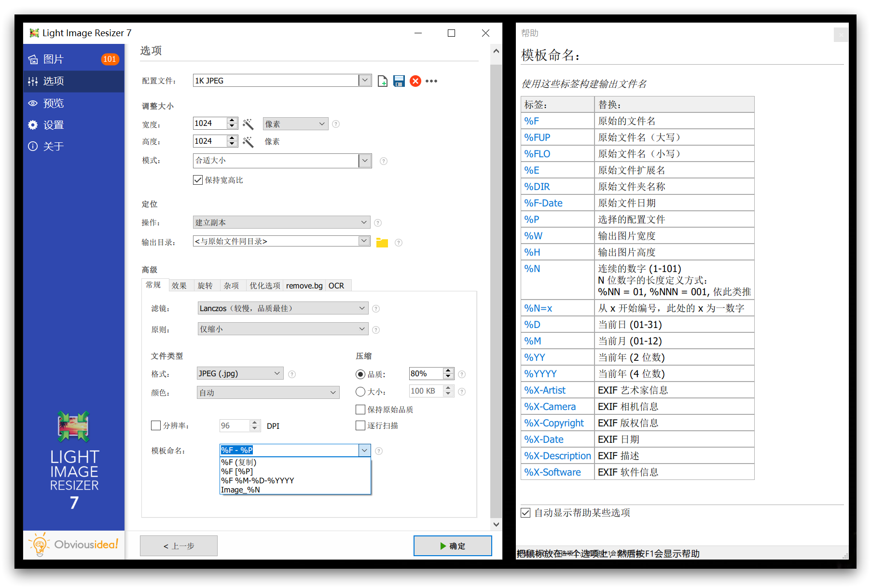Toggle the 保持宽高比 checkbox
Image resolution: width=871 pixels, height=588 pixels.
coord(198,180)
